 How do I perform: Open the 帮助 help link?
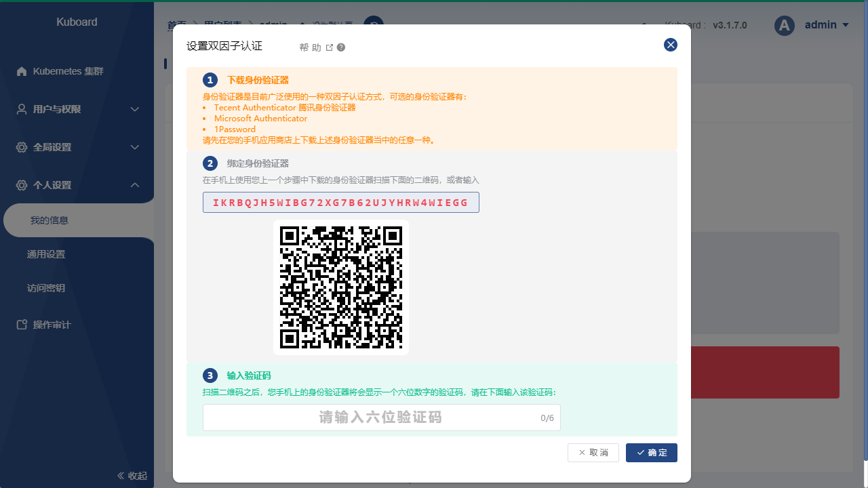click(309, 47)
